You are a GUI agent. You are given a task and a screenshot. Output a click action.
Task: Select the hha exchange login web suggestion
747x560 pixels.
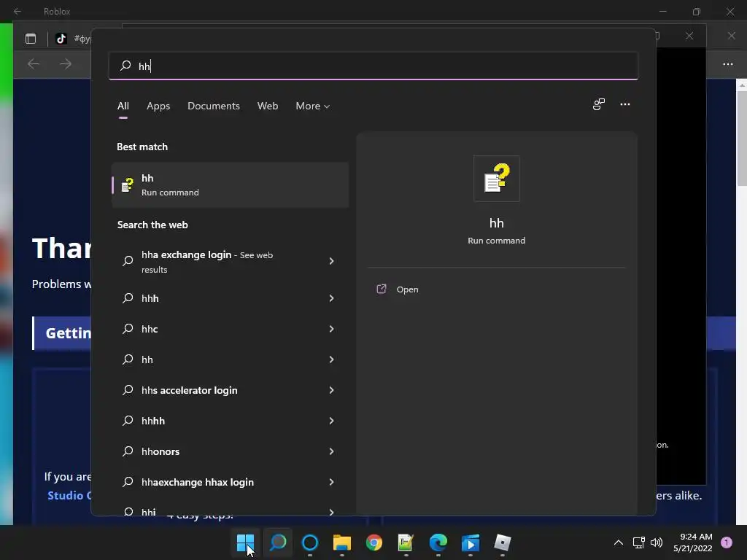pos(230,262)
